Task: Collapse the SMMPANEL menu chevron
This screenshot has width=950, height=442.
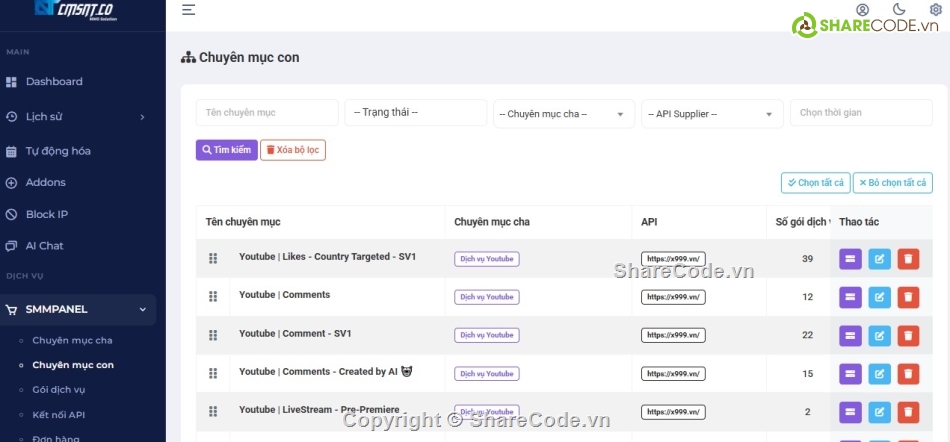Action: click(143, 310)
